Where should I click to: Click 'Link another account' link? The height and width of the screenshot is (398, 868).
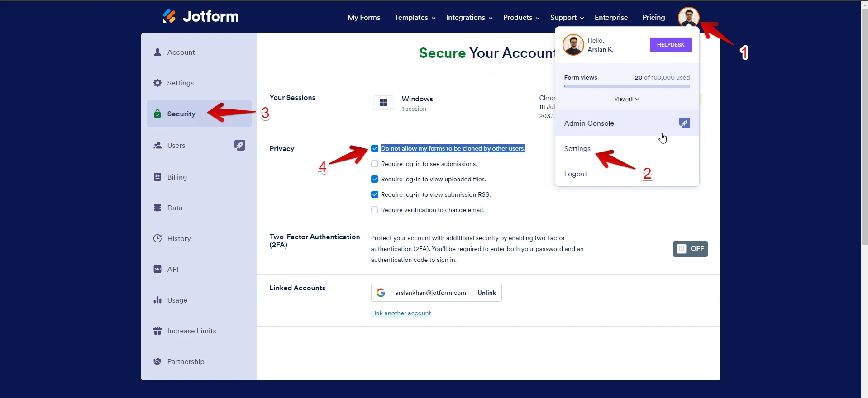point(401,313)
